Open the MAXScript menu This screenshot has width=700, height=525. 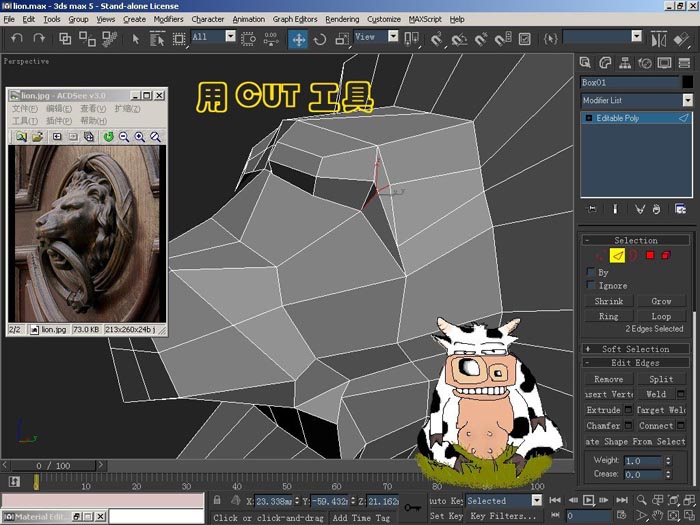point(425,19)
